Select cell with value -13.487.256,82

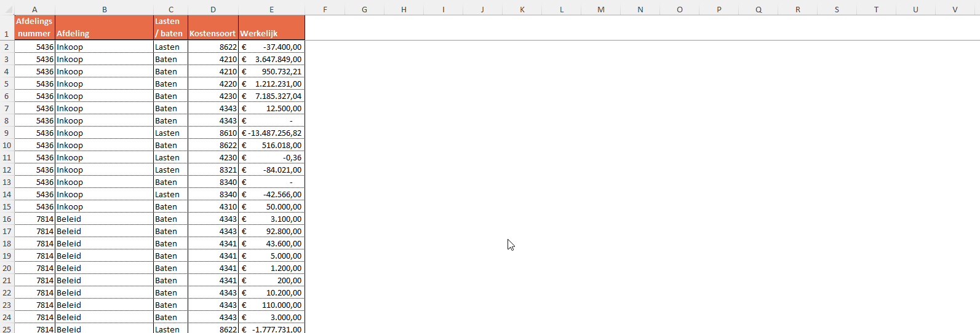[271, 133]
